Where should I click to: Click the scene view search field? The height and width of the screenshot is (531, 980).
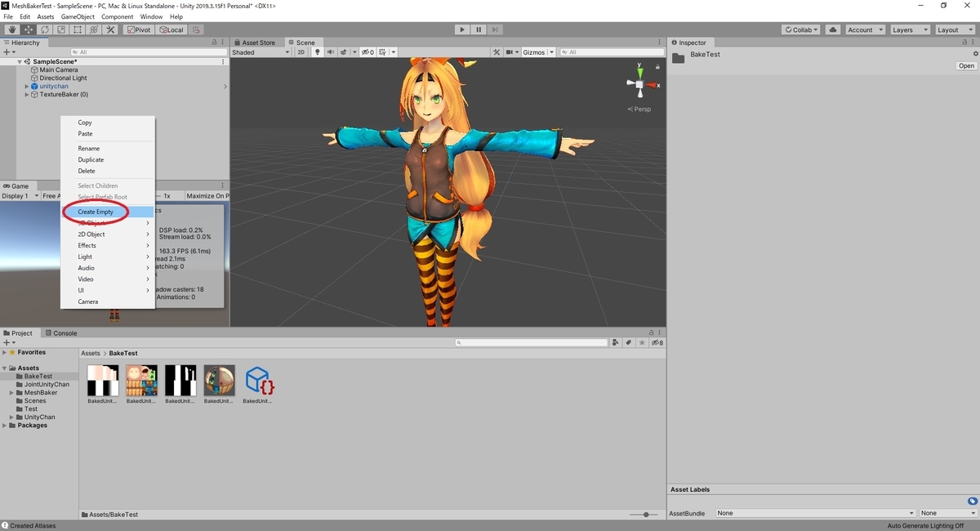click(x=611, y=52)
